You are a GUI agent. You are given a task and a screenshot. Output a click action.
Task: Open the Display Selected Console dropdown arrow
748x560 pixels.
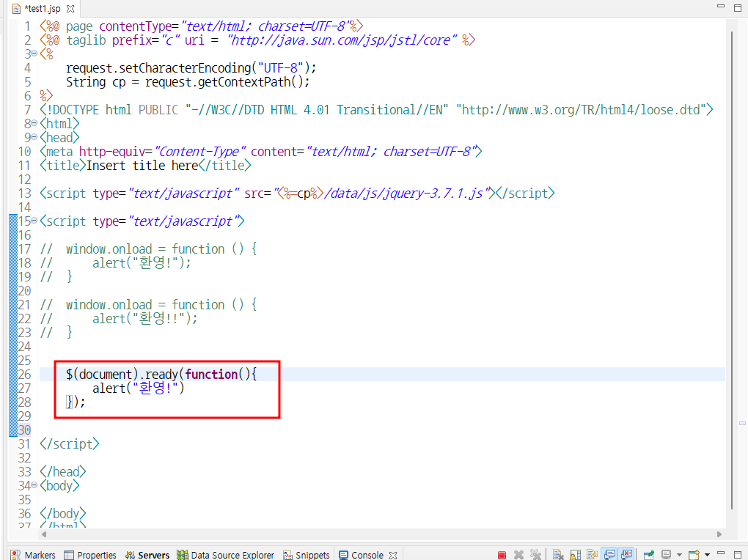pos(679,555)
